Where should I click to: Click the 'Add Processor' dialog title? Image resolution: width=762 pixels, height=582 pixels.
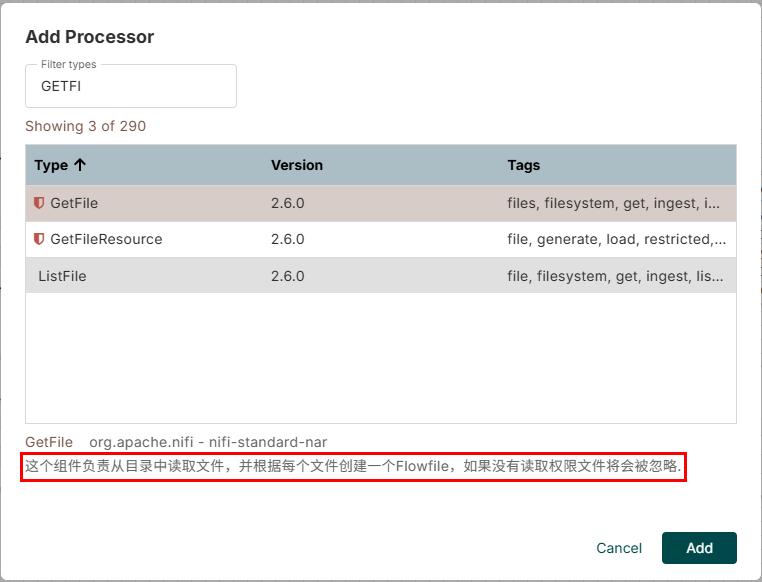point(89,37)
